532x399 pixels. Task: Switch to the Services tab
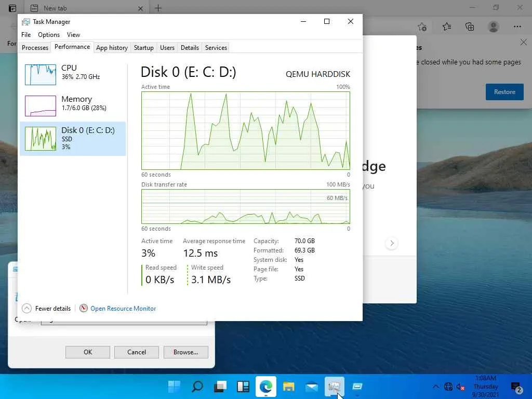point(216,47)
